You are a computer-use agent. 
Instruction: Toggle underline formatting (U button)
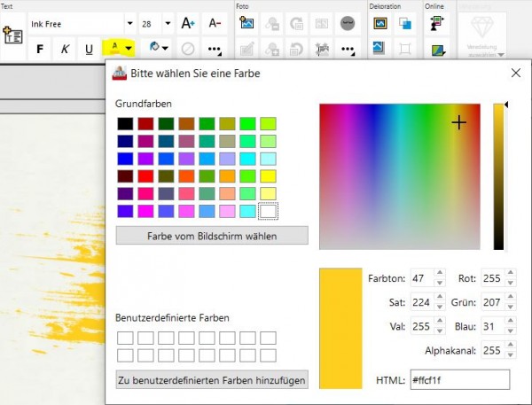[x=89, y=49]
